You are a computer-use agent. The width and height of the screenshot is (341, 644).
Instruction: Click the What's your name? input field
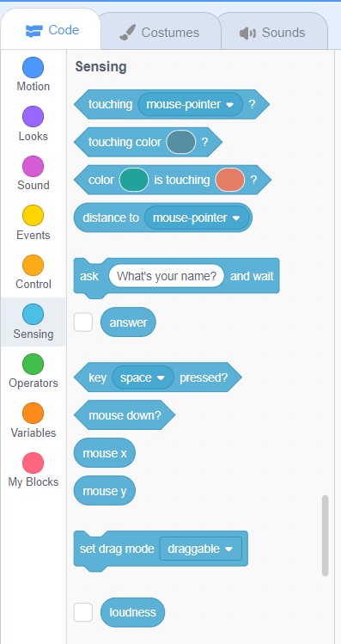pyautogui.click(x=166, y=276)
